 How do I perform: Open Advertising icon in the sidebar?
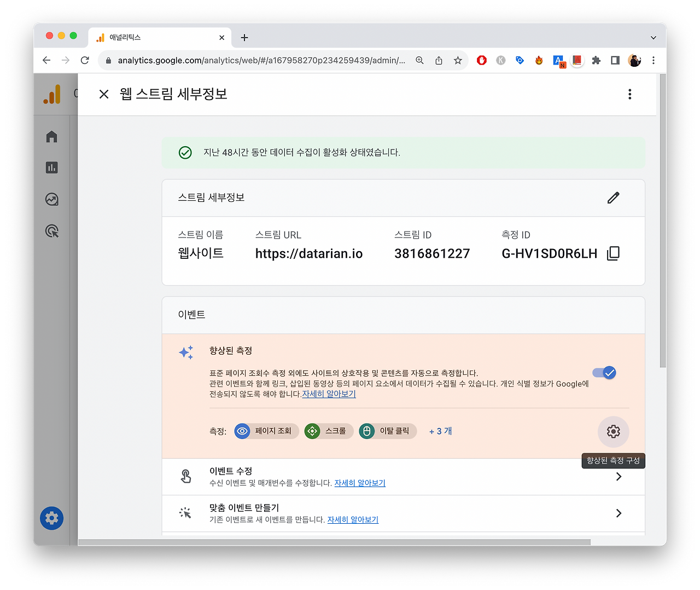[x=52, y=231]
